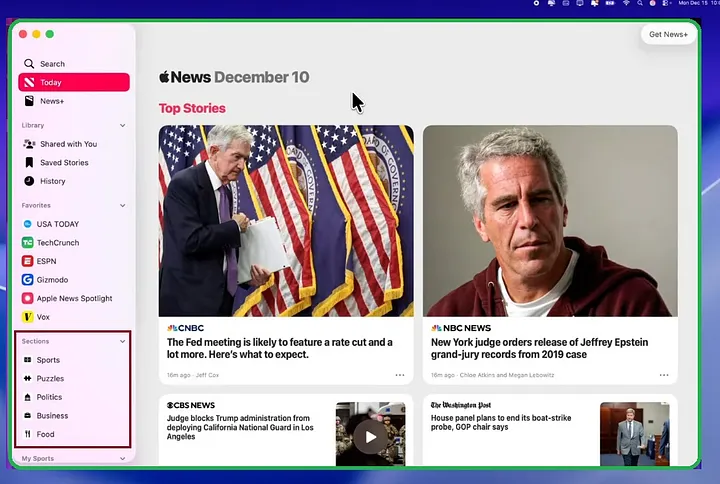Click the Get News+ button
The width and height of the screenshot is (720, 484).
click(x=668, y=34)
